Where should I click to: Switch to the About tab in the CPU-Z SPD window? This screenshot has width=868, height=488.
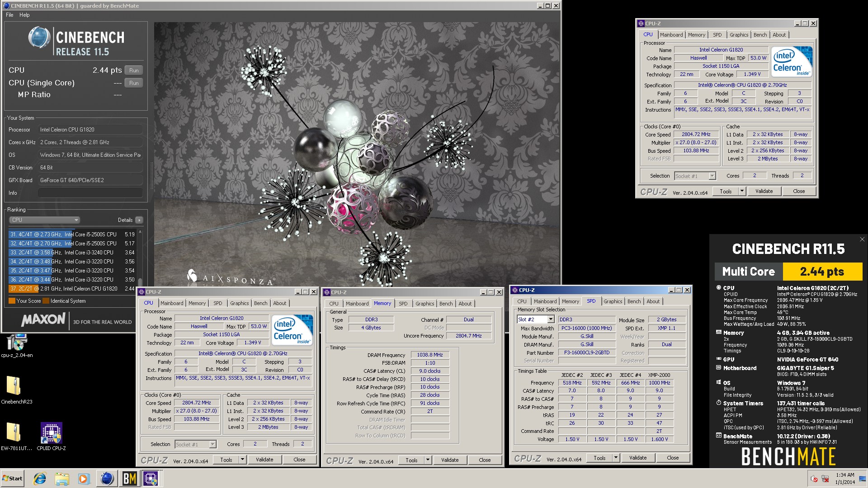tap(653, 301)
